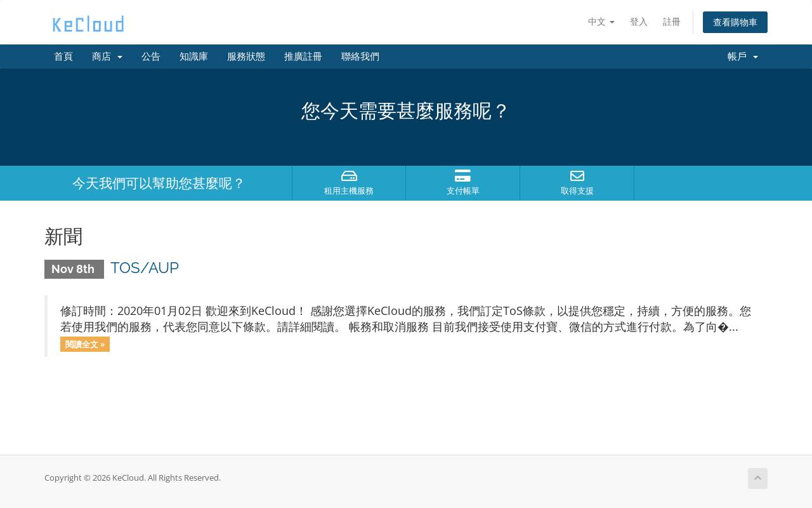812x508 pixels.
Task: Select 知識庫 in the navigation bar
Action: click(193, 57)
